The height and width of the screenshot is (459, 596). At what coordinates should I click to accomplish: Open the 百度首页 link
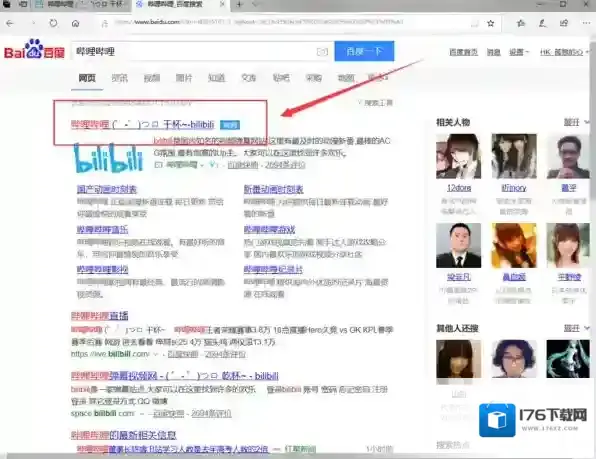(x=463, y=52)
